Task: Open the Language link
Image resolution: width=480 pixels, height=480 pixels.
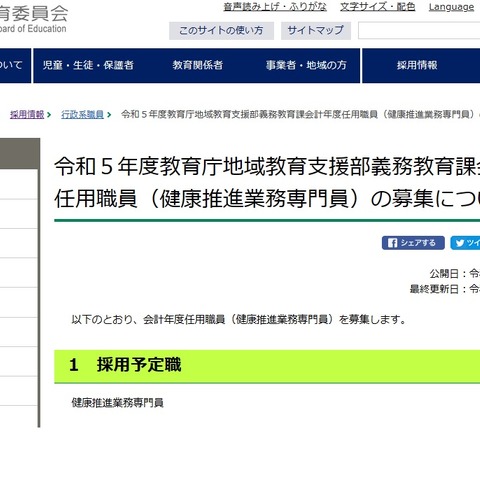Action: 451,7
